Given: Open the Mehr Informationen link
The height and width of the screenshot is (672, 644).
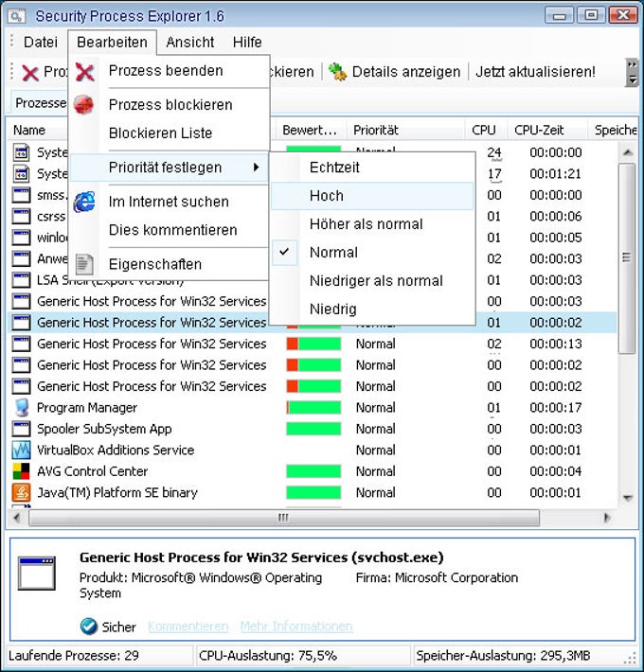Looking at the screenshot, I should 296,627.
